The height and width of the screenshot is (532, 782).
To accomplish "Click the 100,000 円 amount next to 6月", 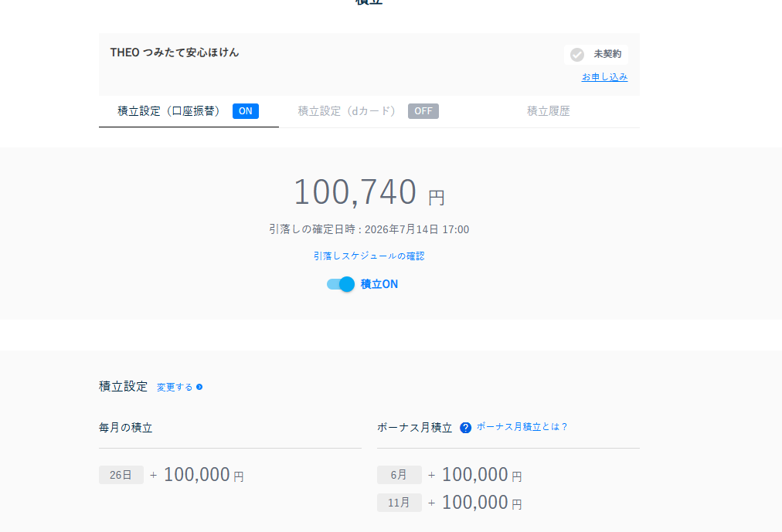I will pos(481,475).
